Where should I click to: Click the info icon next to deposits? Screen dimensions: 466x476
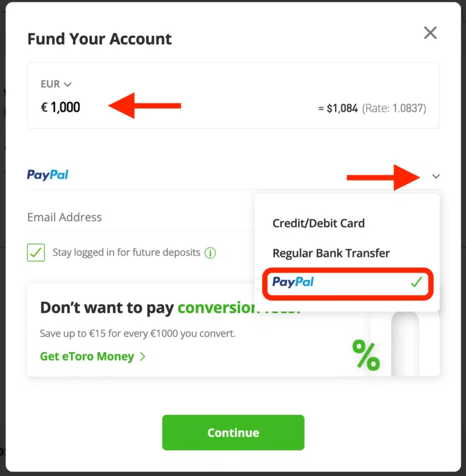210,253
